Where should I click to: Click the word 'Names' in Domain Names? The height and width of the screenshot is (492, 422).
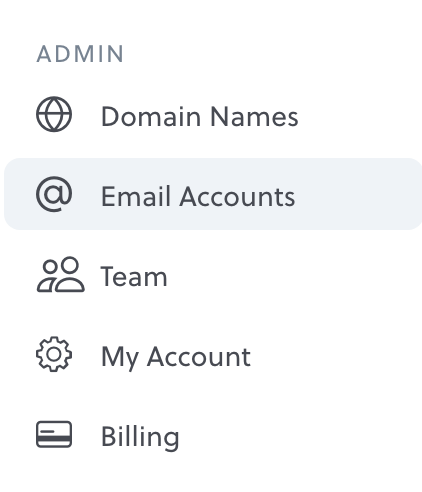[x=254, y=116]
